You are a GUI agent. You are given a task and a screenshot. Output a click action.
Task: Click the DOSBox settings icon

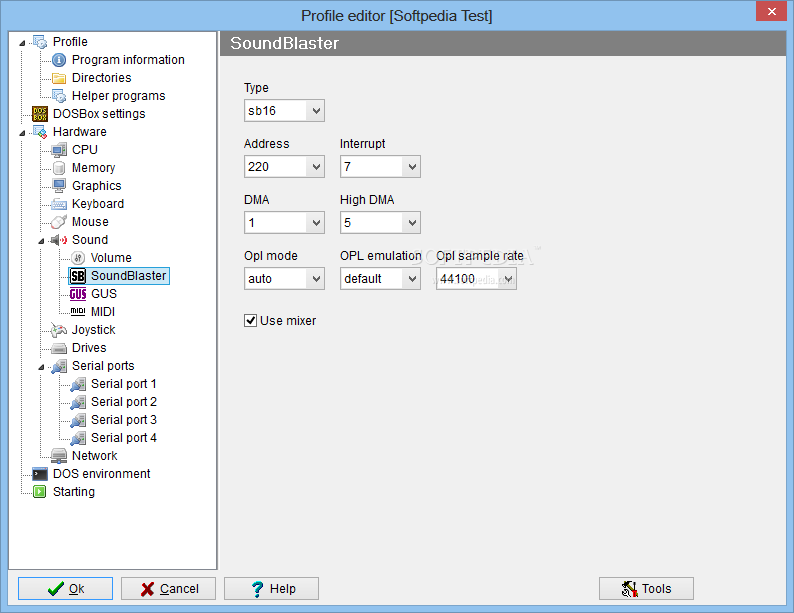point(40,114)
